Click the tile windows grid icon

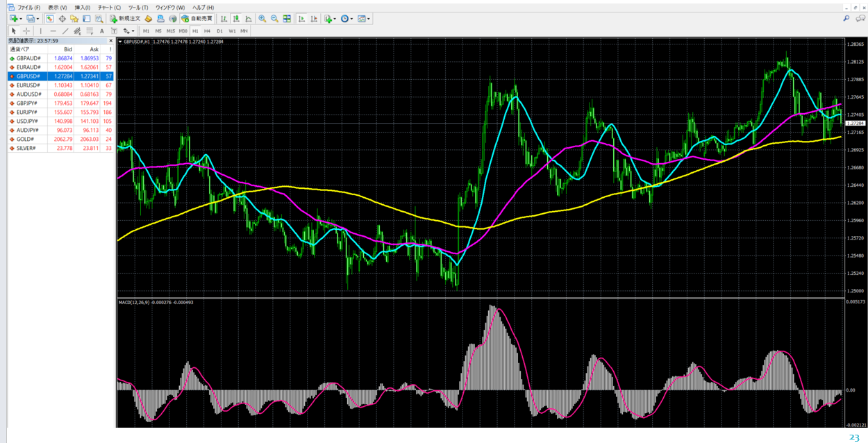[287, 19]
